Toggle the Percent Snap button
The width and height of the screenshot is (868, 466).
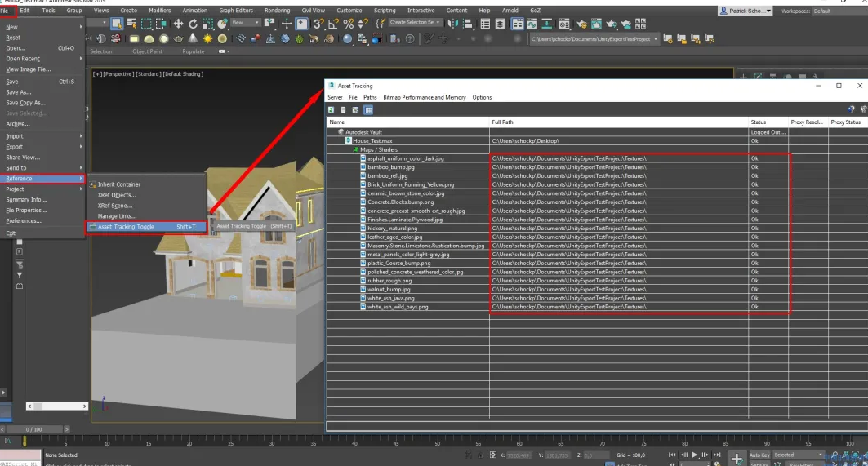[348, 23]
